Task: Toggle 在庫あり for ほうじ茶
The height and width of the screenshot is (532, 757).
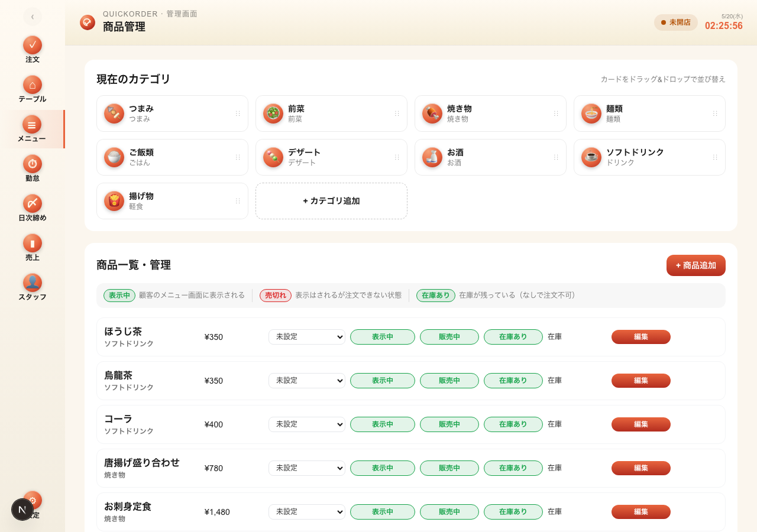Action: pos(513,337)
